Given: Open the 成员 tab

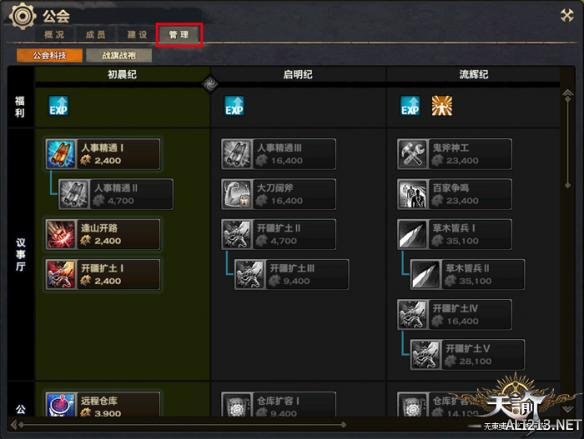Looking at the screenshot, I should [96, 35].
